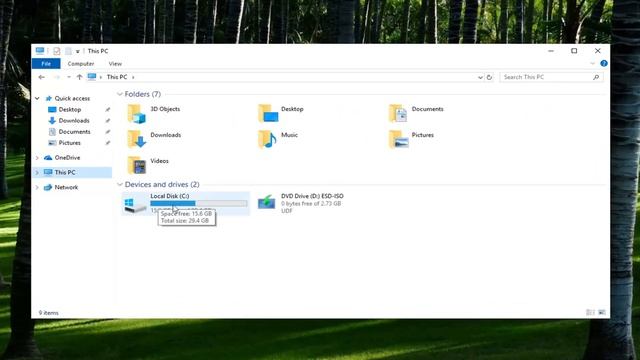Click the Back navigation arrow
The width and height of the screenshot is (640, 360).
41,77
